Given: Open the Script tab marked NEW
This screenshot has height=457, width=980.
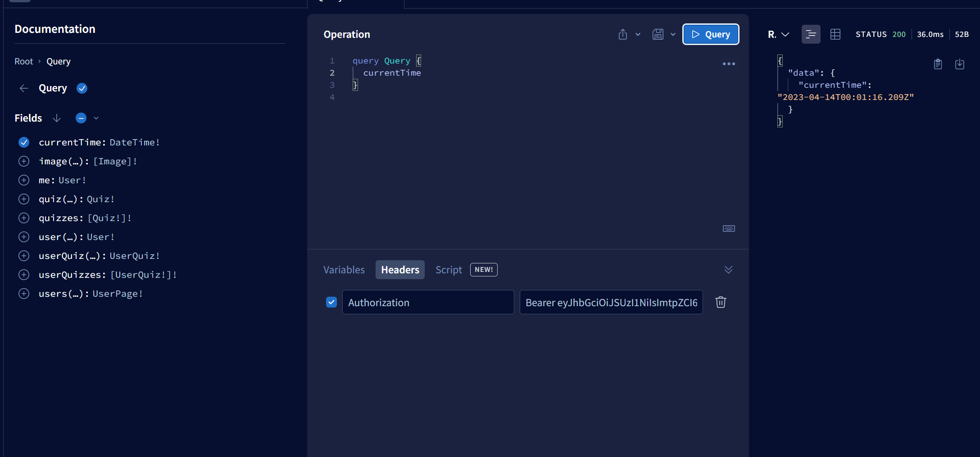Looking at the screenshot, I should 449,269.
